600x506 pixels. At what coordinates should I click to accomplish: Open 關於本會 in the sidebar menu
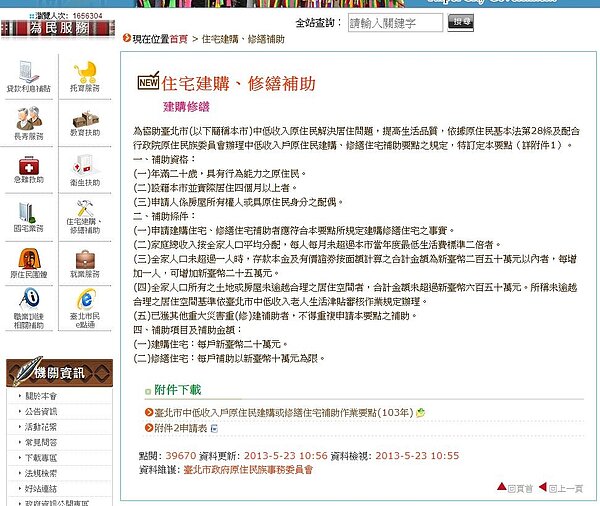pos(42,396)
